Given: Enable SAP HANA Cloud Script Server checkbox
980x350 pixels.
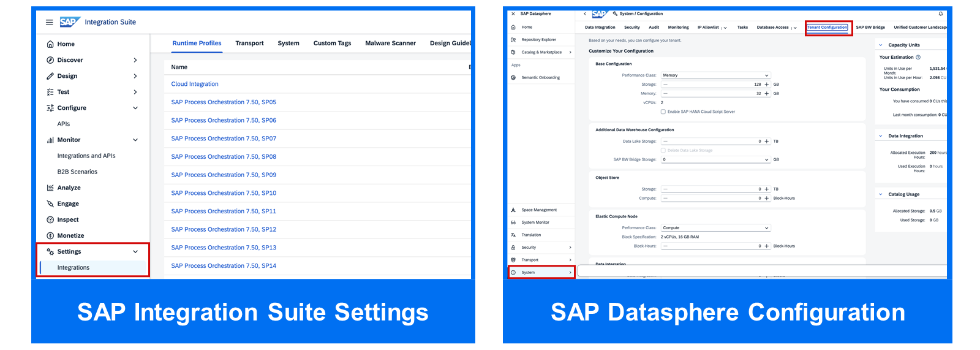Looking at the screenshot, I should click(663, 112).
